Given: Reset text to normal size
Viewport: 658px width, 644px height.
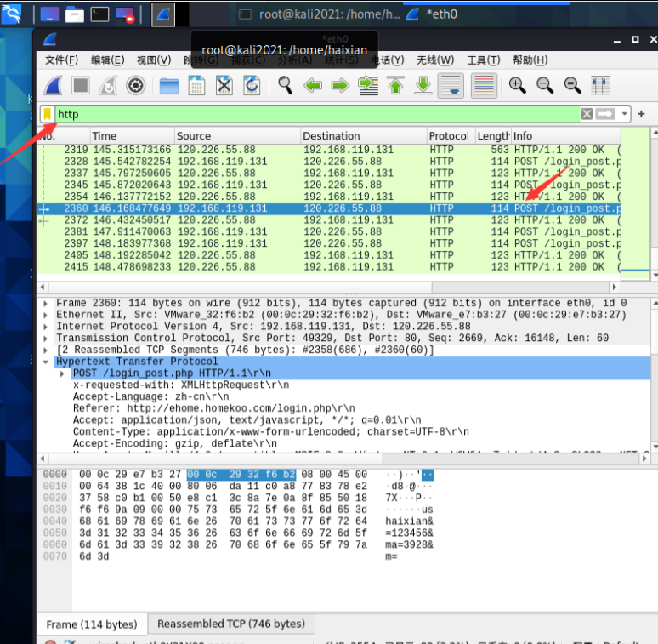Looking at the screenshot, I should pos(572,86).
